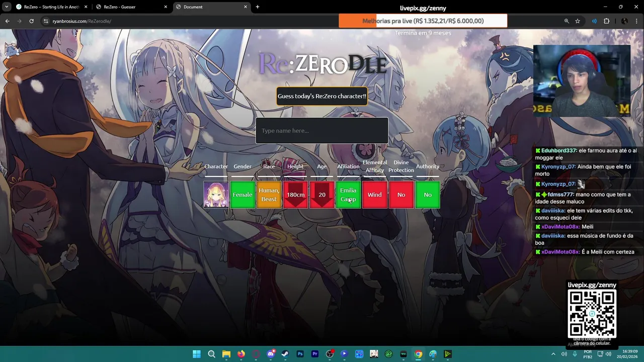Click the microphone tray icon
The image size is (644, 362).
[575, 354]
